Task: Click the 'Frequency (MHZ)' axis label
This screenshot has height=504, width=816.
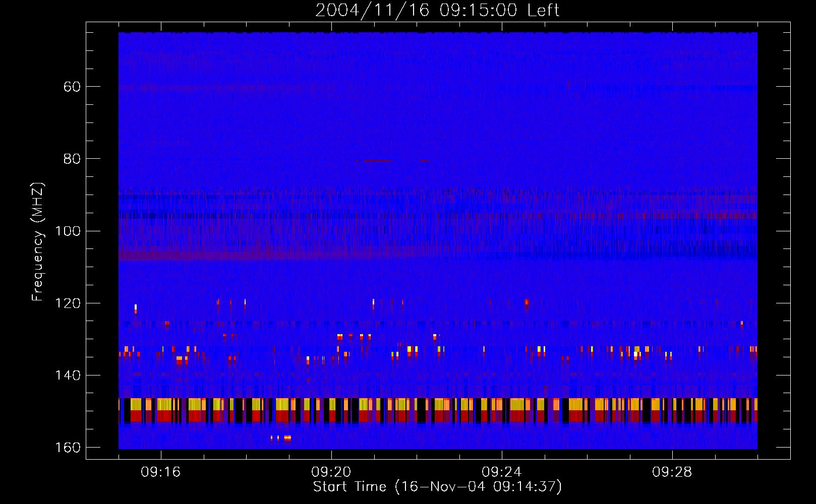Action: pos(38,242)
